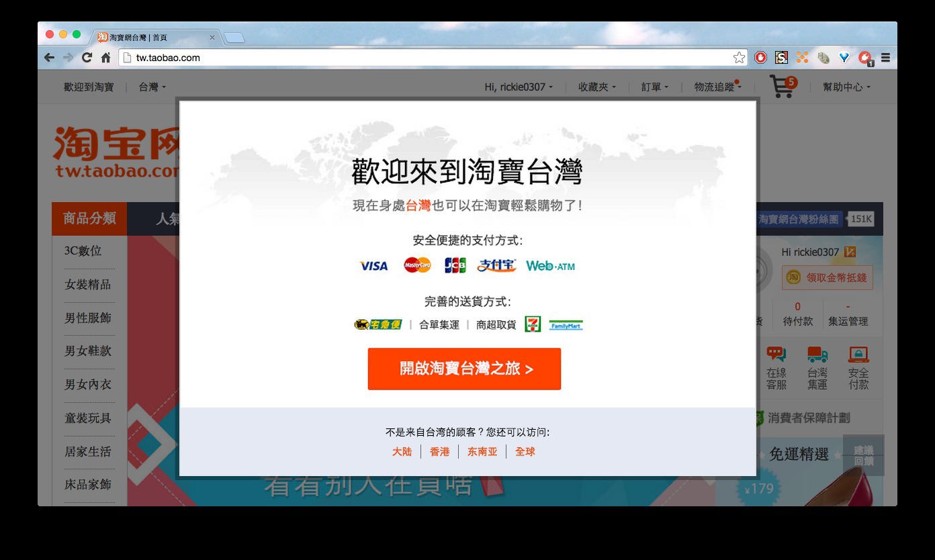Open the Chrome hamburger menu
935x560 pixels.
885,58
